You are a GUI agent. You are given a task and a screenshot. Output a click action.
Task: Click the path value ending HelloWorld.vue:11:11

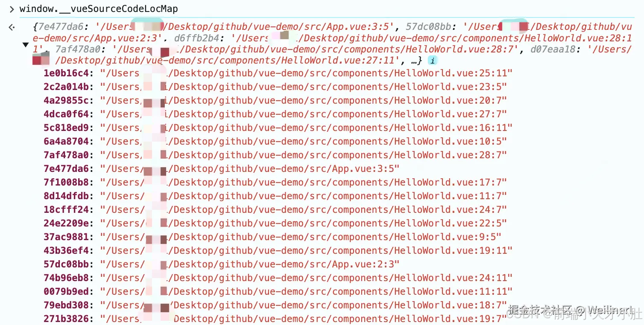point(306,291)
